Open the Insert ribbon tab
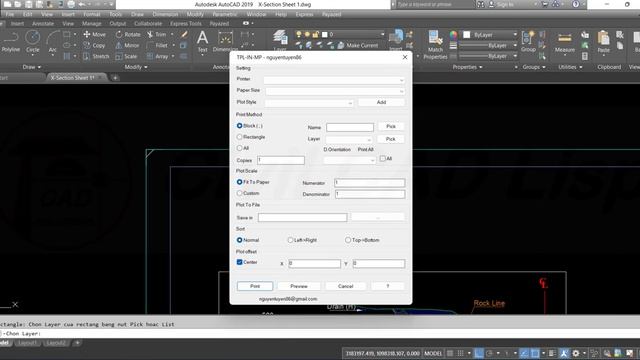This screenshot has height=360, width=640. (x=17, y=24)
